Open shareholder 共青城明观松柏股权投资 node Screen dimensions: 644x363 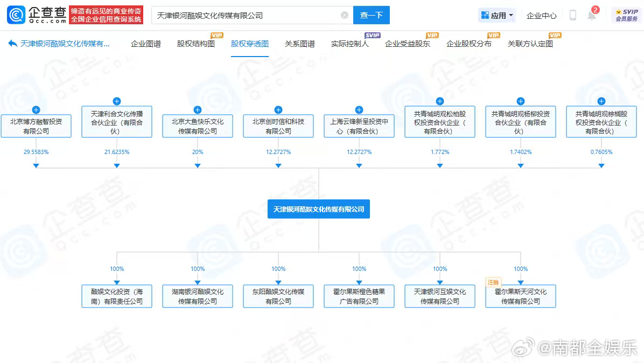tap(440, 122)
